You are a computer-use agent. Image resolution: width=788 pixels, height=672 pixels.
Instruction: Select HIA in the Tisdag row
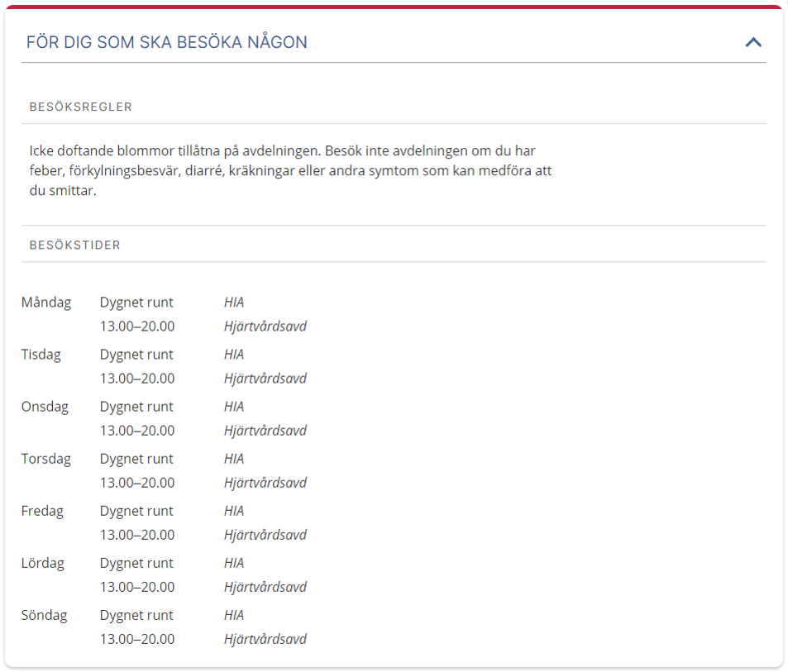click(x=234, y=355)
